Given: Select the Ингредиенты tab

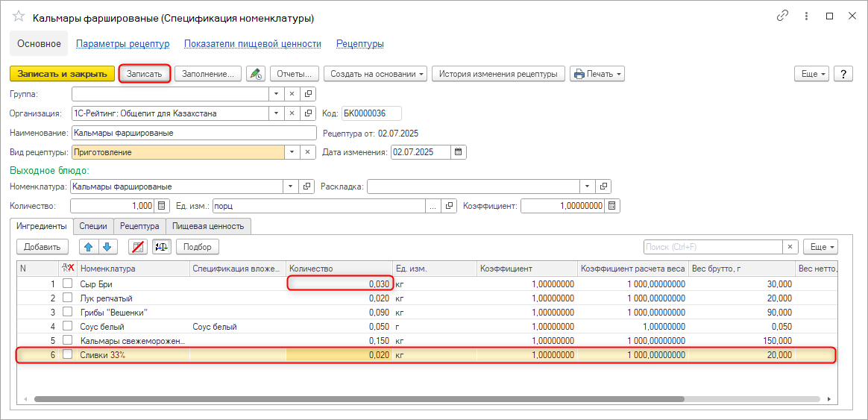Looking at the screenshot, I should (42, 226).
